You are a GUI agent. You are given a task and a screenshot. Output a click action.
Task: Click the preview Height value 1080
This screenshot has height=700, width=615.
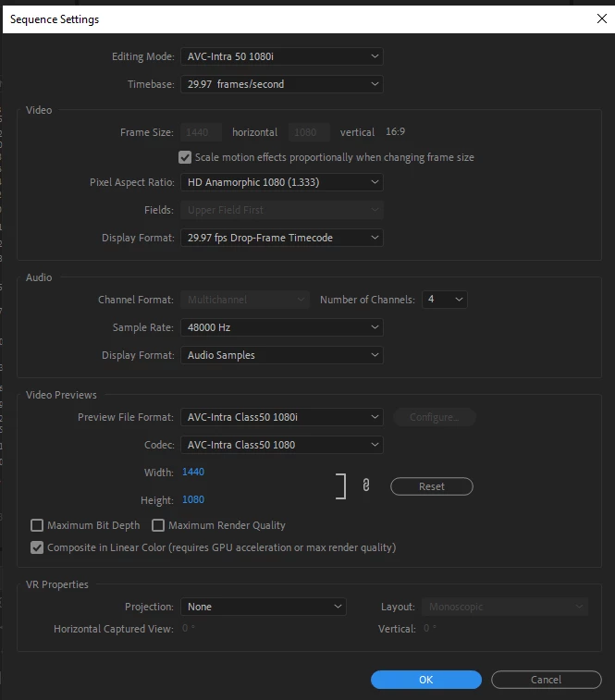(x=193, y=500)
